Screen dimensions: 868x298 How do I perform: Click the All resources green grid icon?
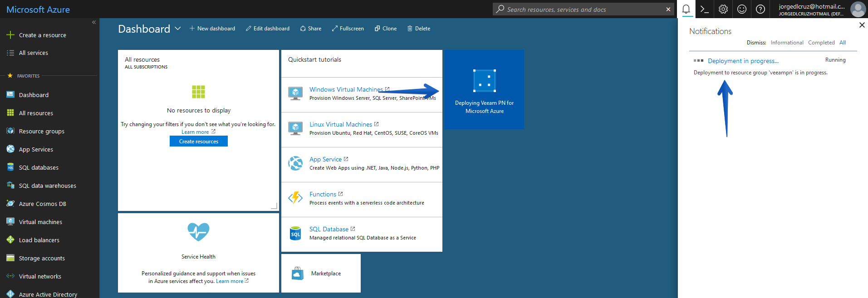click(198, 92)
